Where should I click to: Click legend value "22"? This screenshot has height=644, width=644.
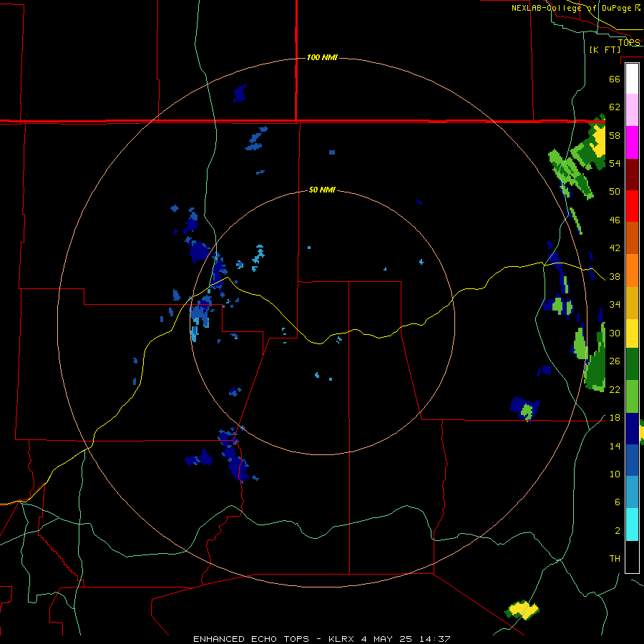coord(615,389)
